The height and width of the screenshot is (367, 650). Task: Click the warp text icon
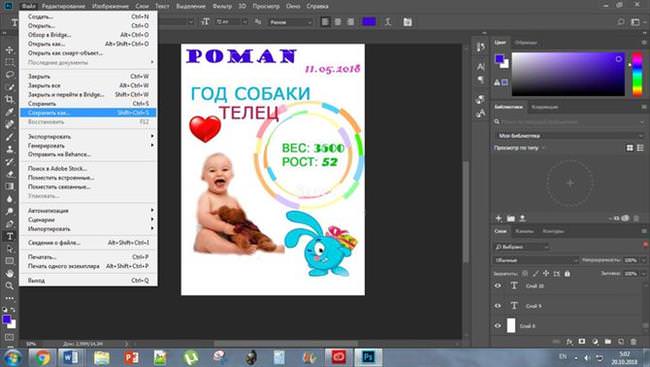388,22
